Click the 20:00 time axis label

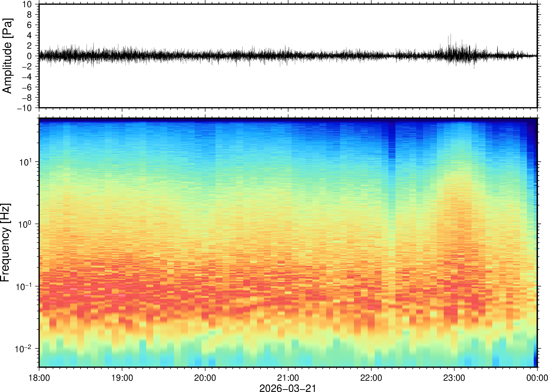tap(205, 378)
